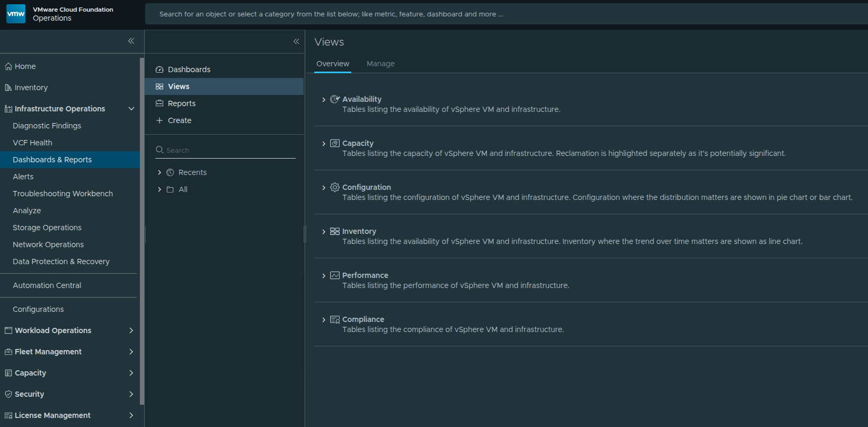The width and height of the screenshot is (868, 427).
Task: Click the Performance chart icon
Action: [335, 275]
